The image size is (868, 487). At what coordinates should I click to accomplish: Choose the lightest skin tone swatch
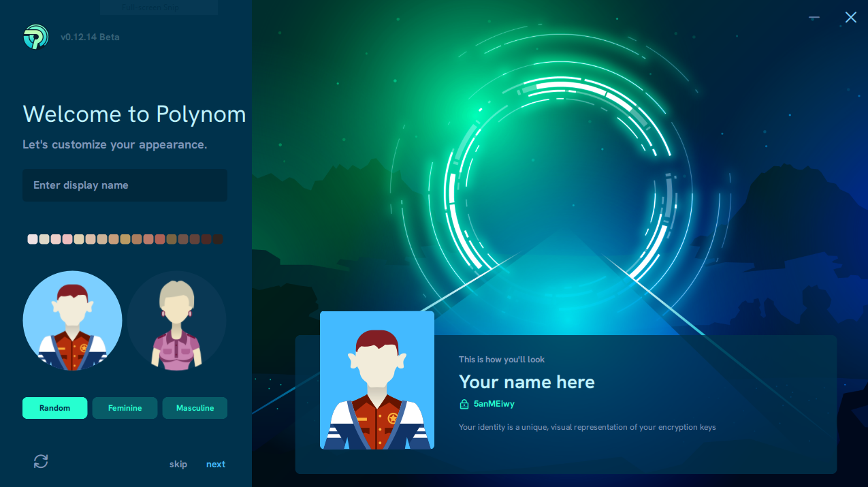pyautogui.click(x=33, y=239)
